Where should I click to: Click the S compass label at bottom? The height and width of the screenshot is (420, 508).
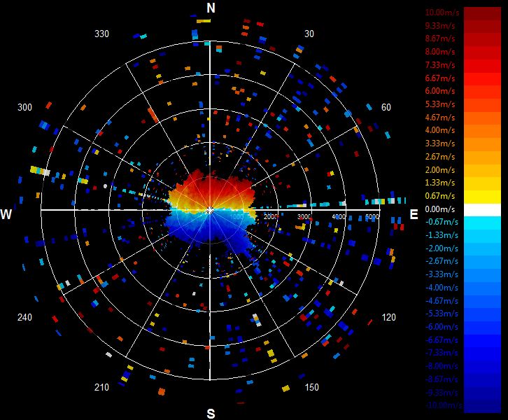211,414
